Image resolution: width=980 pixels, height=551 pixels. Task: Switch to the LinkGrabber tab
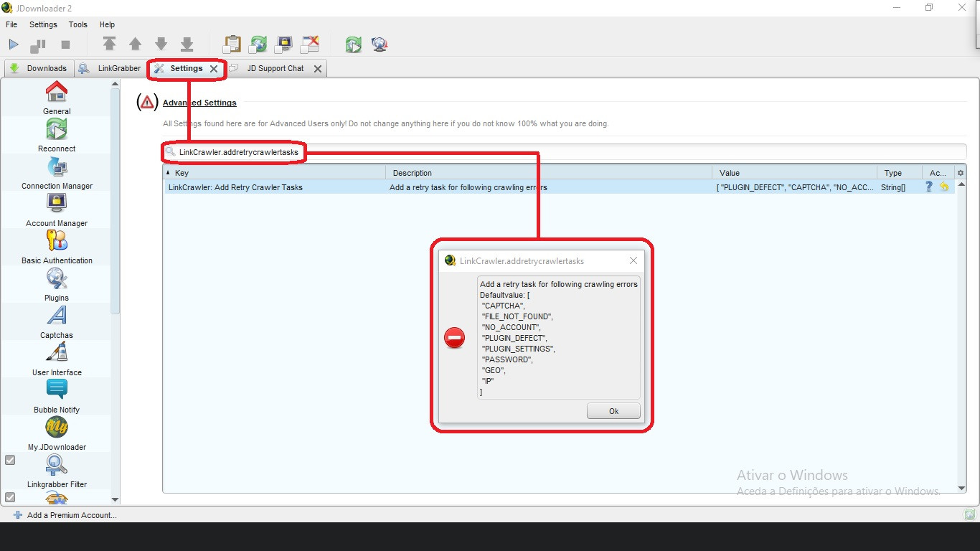click(x=110, y=68)
